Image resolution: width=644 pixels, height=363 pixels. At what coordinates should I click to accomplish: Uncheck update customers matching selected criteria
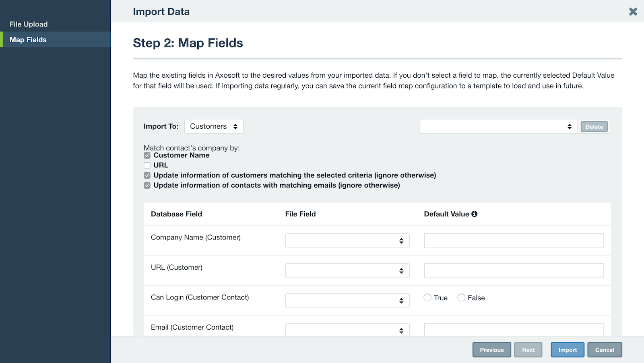[x=147, y=175]
